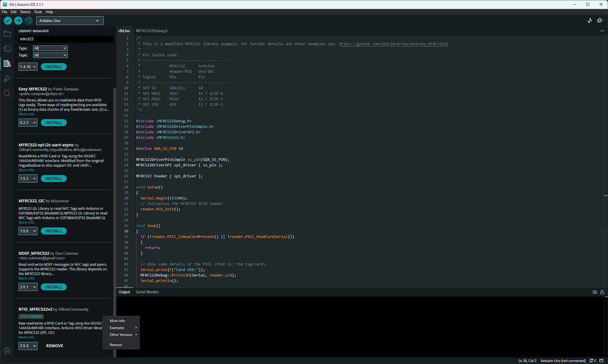Open the version dropdown for Easy MFRC522
Image resolution: width=608 pixels, height=364 pixels.
(x=28, y=122)
